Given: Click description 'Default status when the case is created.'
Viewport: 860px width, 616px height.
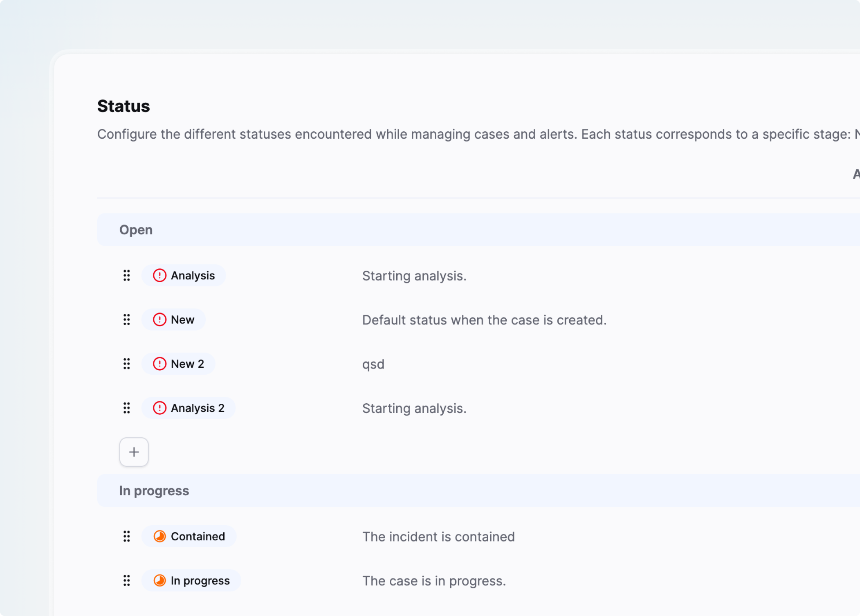Looking at the screenshot, I should pyautogui.click(x=484, y=320).
